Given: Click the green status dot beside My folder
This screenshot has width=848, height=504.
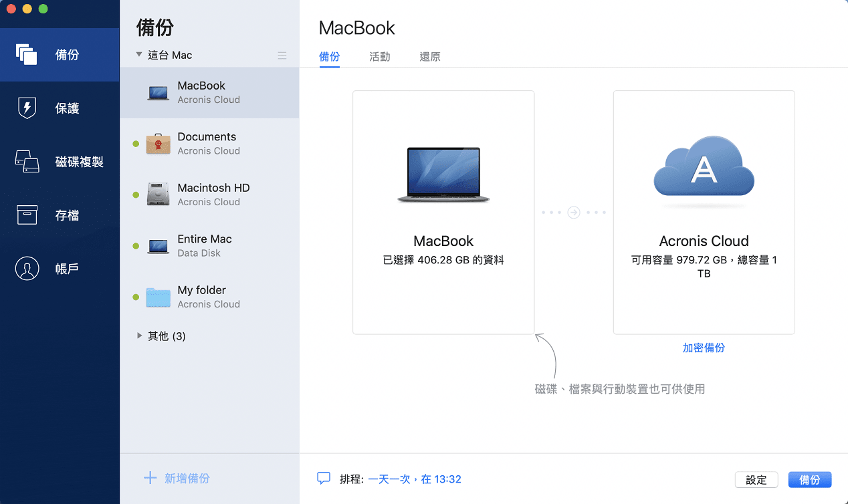Looking at the screenshot, I should 136,297.
